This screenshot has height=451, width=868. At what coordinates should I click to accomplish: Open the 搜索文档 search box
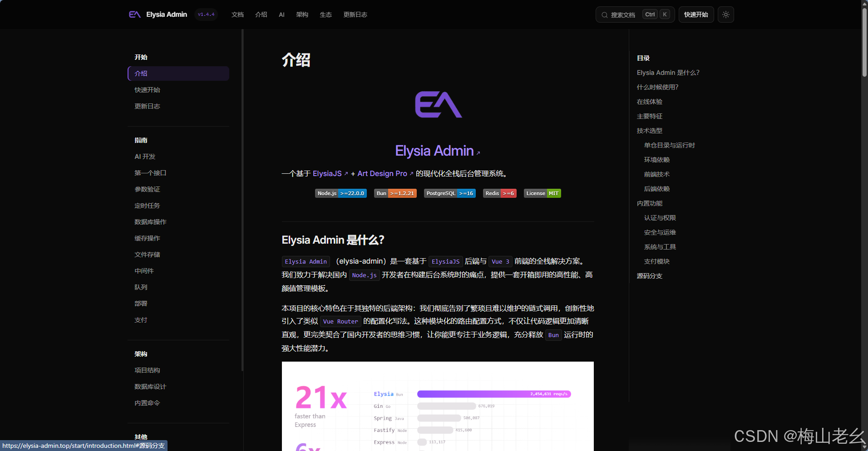[x=635, y=15]
